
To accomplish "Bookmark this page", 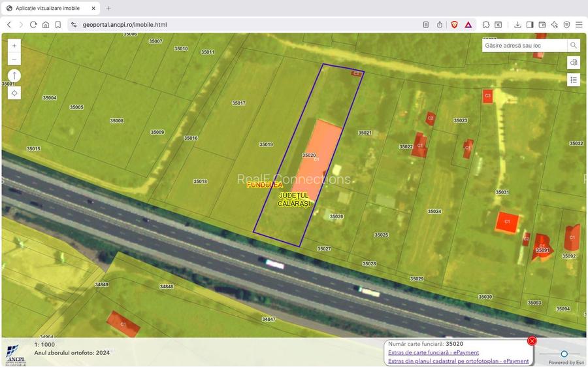I will (x=58, y=25).
